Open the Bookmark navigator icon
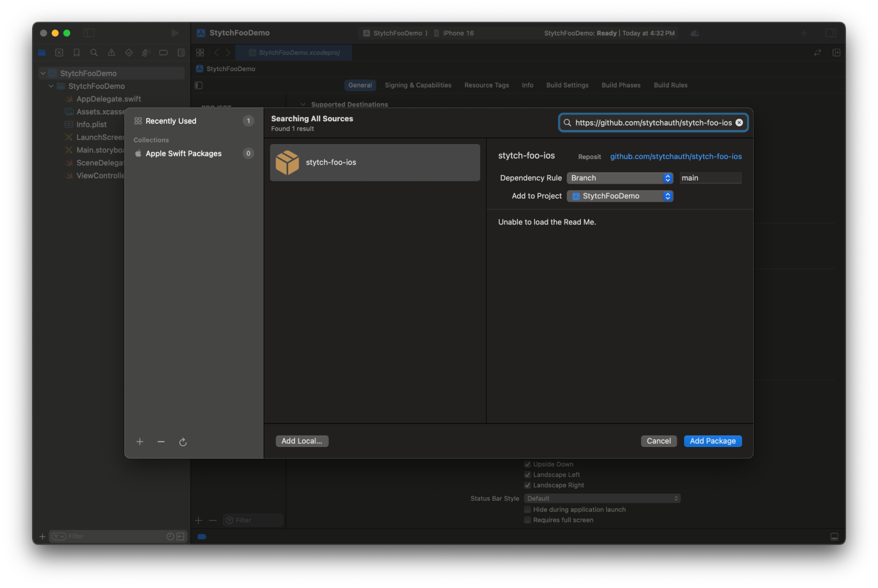The image size is (878, 588). [76, 53]
